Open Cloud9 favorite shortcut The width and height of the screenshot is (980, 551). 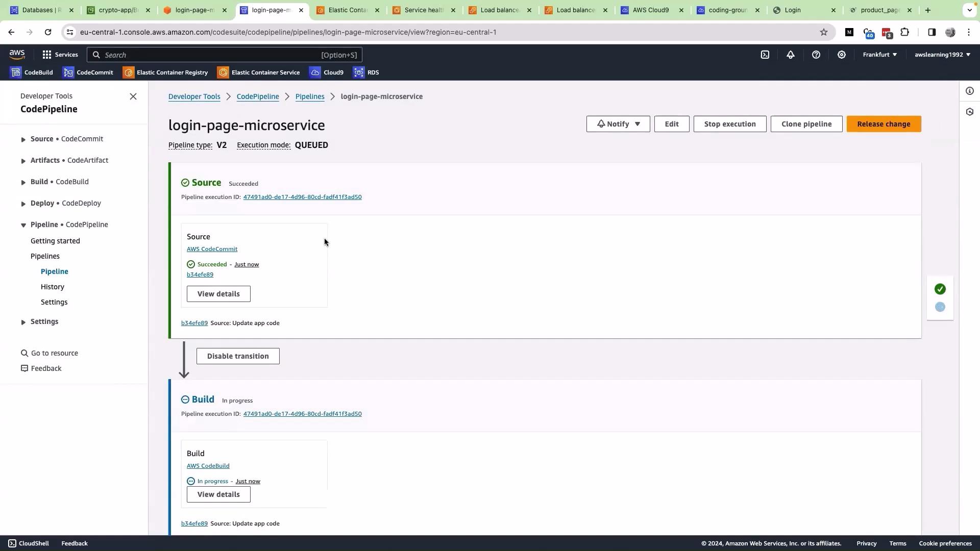[327, 72]
